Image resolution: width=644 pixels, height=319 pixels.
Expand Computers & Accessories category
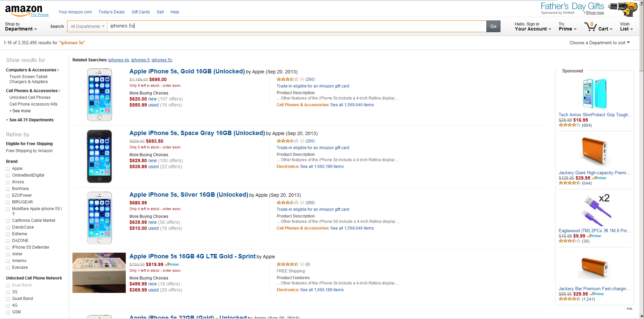click(32, 70)
